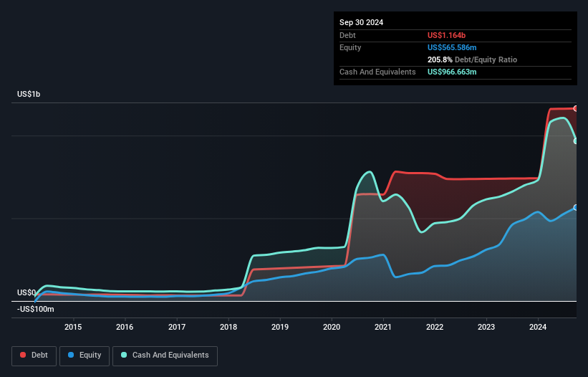Image resolution: width=588 pixels, height=377 pixels.
Task: Click the red Debt end-point marker
Action: tap(576, 108)
